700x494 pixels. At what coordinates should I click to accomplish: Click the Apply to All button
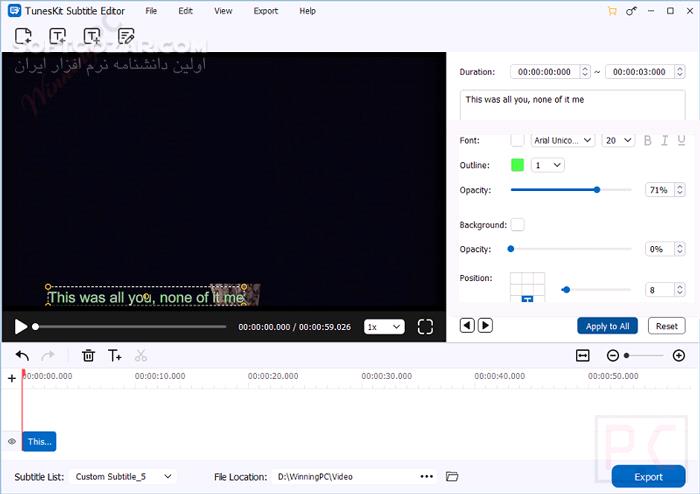pos(607,326)
